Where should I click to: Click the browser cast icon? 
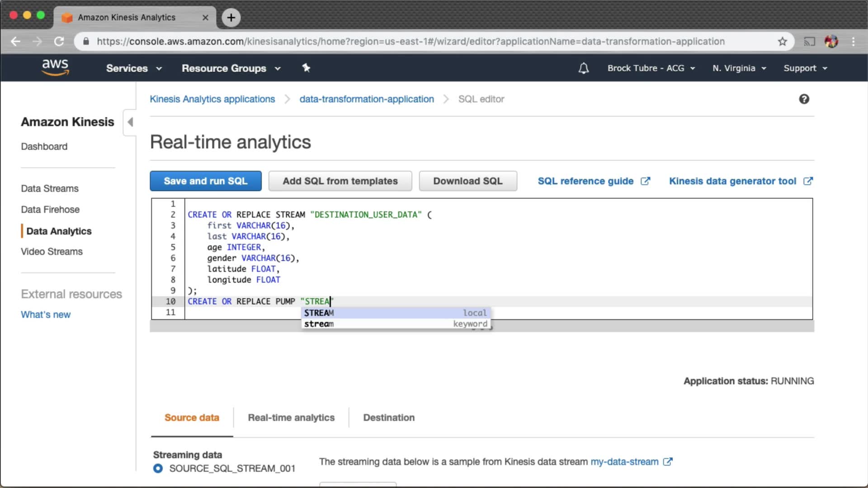[x=809, y=42]
